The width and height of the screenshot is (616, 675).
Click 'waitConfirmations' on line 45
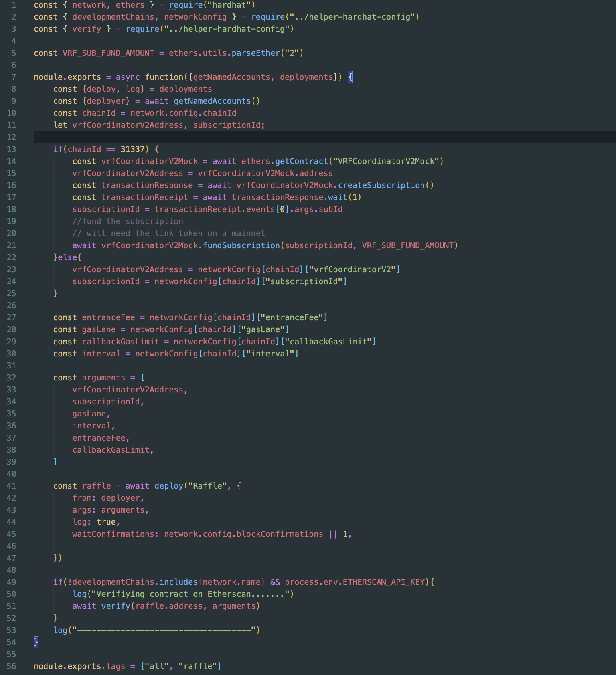113,534
